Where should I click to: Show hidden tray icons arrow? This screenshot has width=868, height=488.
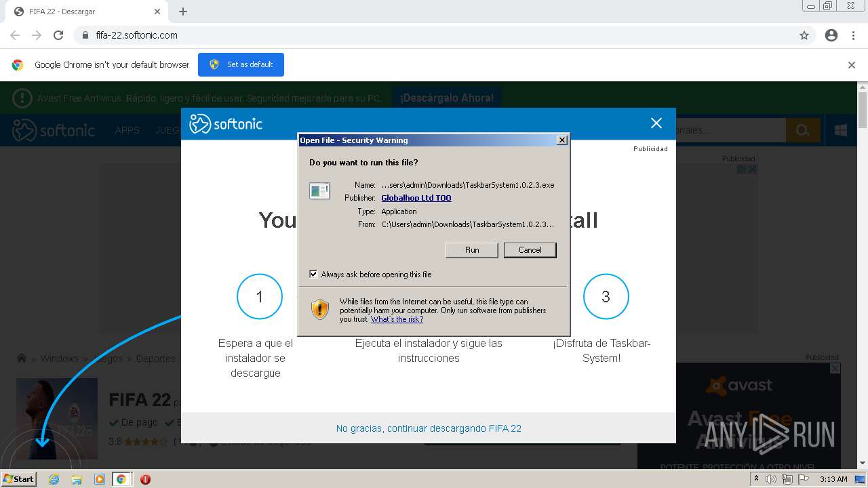click(x=756, y=479)
